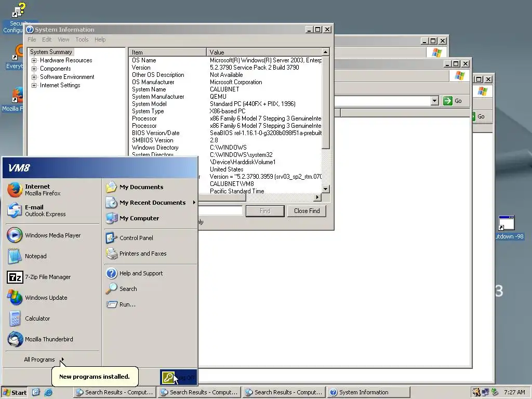This screenshot has width=532, height=399.
Task: Click the 'CALUBNET' system name value
Action: pyautogui.click(x=224, y=89)
